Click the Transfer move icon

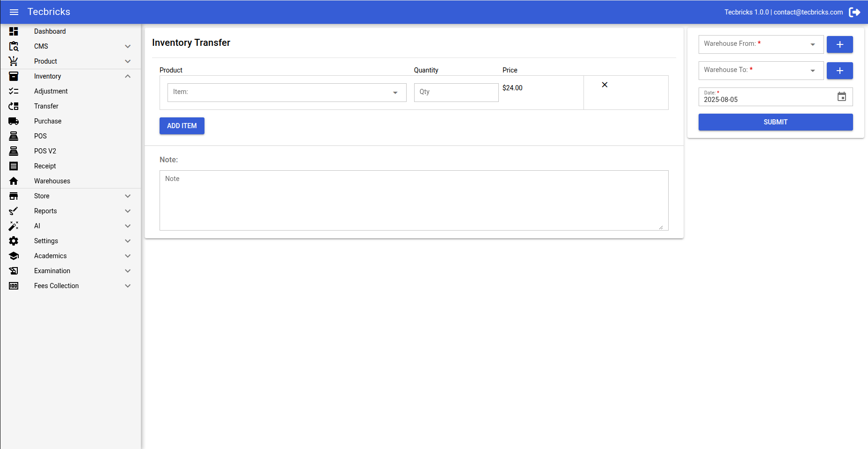point(14,106)
